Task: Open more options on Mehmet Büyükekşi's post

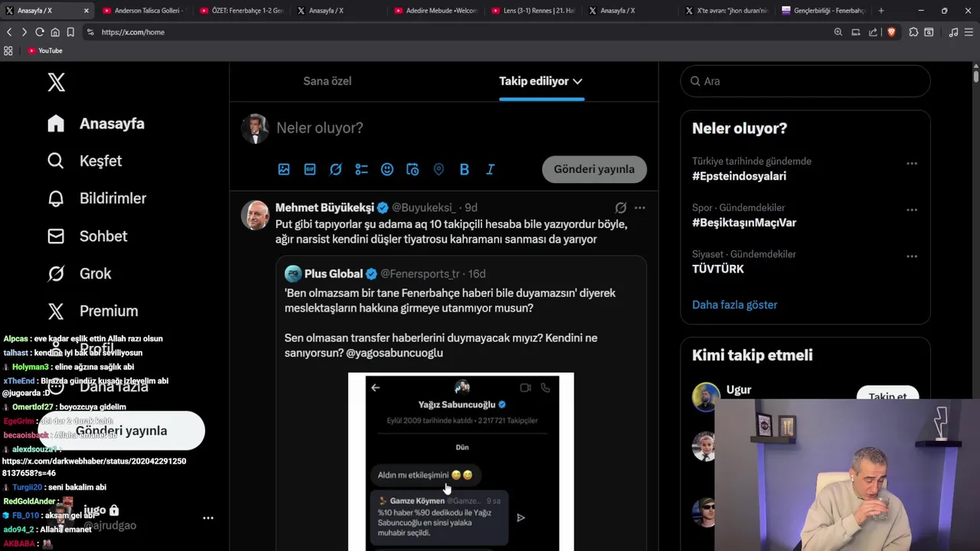Action: click(639, 207)
